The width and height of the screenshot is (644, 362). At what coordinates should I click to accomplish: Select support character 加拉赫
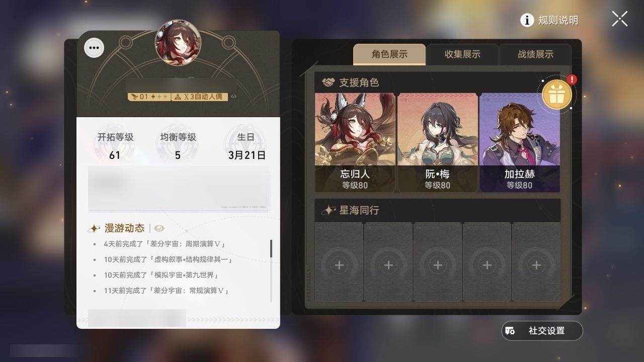(x=519, y=142)
